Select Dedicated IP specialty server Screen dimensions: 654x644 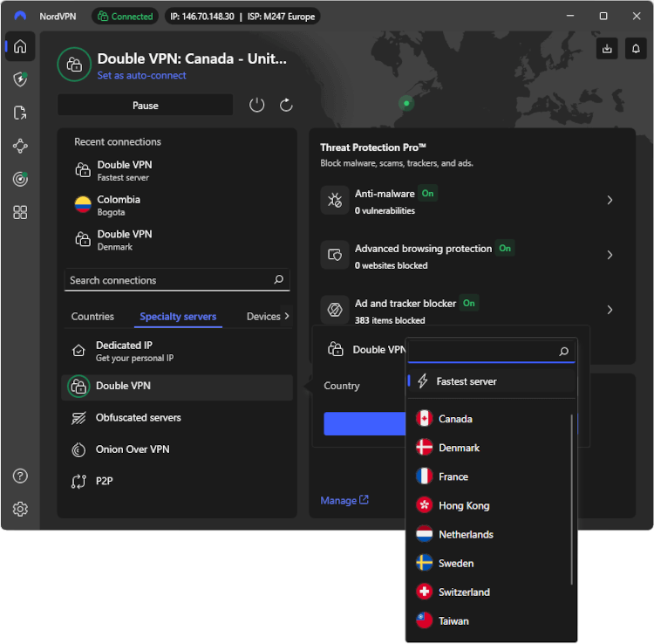point(177,351)
